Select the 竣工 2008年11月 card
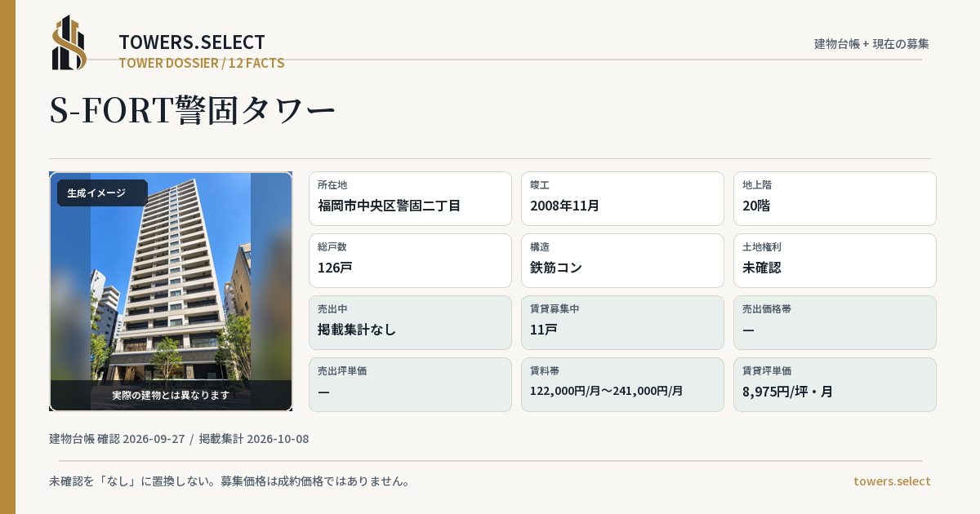 [622, 198]
